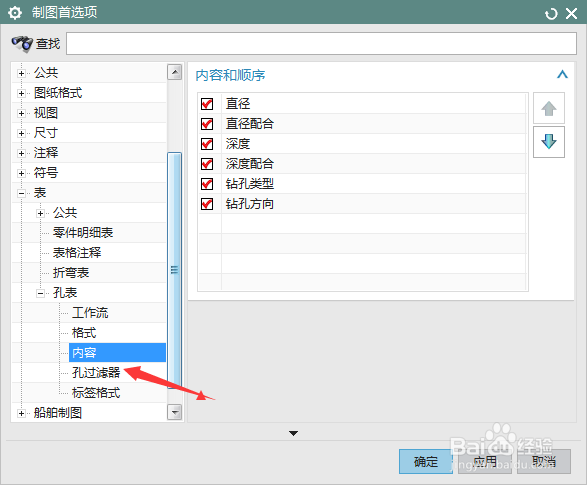Select the 直径配合 row text

[250, 124]
